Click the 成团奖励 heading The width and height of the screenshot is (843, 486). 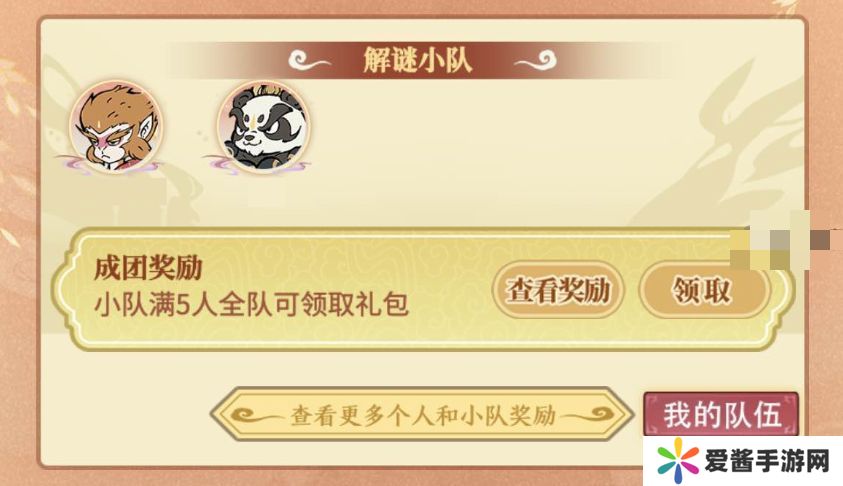pos(148,267)
